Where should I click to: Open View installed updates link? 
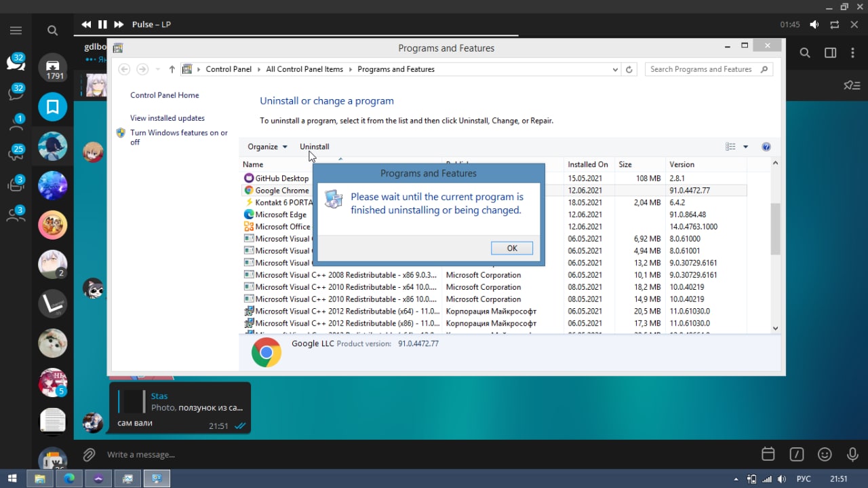[167, 118]
